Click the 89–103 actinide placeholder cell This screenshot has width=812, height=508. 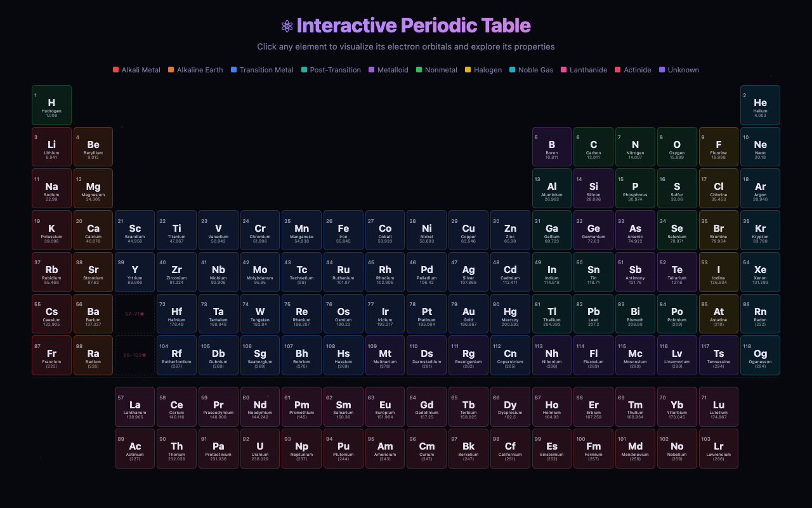point(135,356)
